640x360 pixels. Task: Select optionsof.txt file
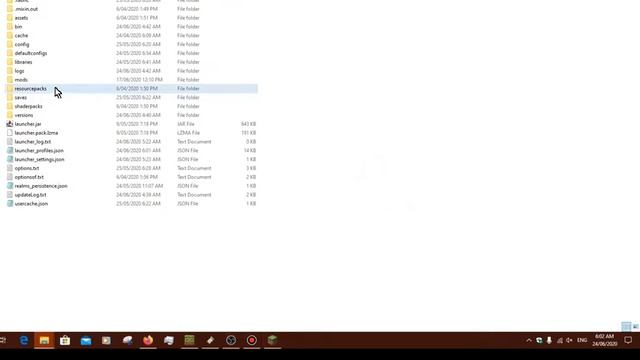[x=29, y=177]
